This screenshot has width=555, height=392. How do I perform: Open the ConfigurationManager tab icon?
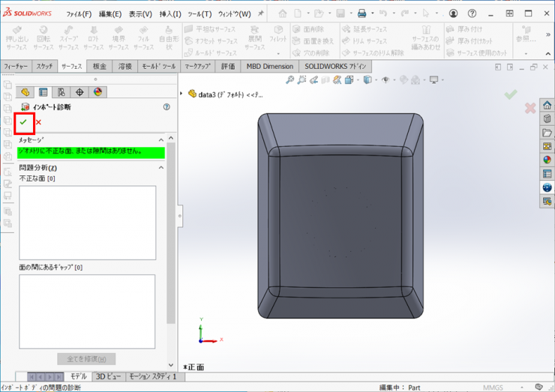(61, 92)
